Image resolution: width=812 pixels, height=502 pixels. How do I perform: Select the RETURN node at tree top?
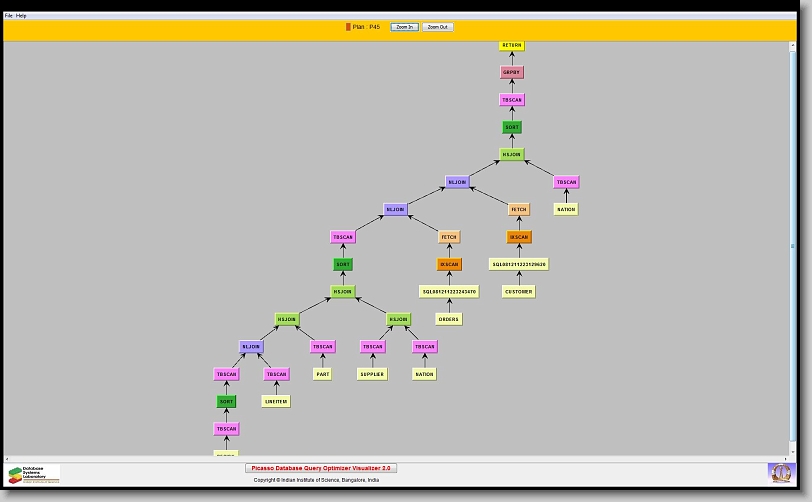coord(511,46)
